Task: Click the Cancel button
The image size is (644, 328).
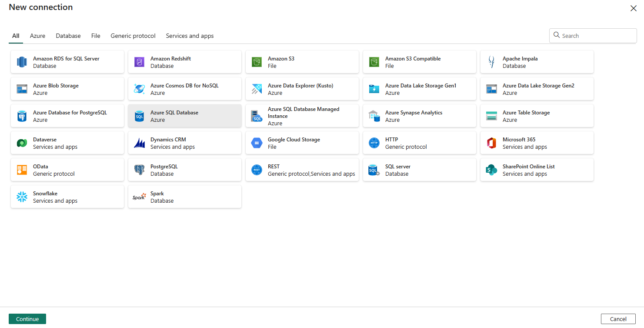Action: tap(618, 319)
